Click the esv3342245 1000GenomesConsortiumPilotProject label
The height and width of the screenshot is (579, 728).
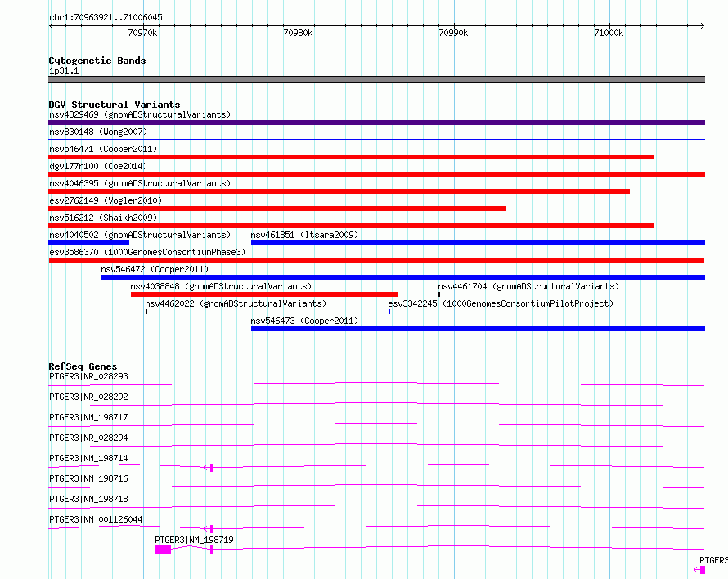click(x=501, y=303)
